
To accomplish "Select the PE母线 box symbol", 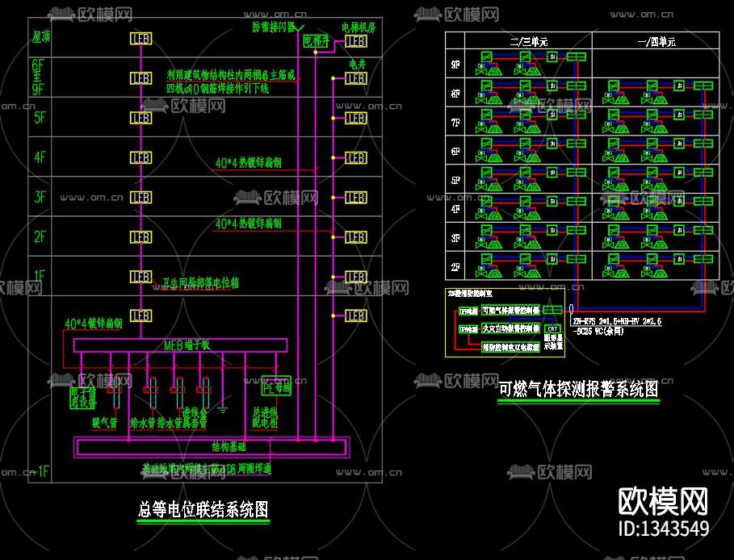I will (x=276, y=387).
